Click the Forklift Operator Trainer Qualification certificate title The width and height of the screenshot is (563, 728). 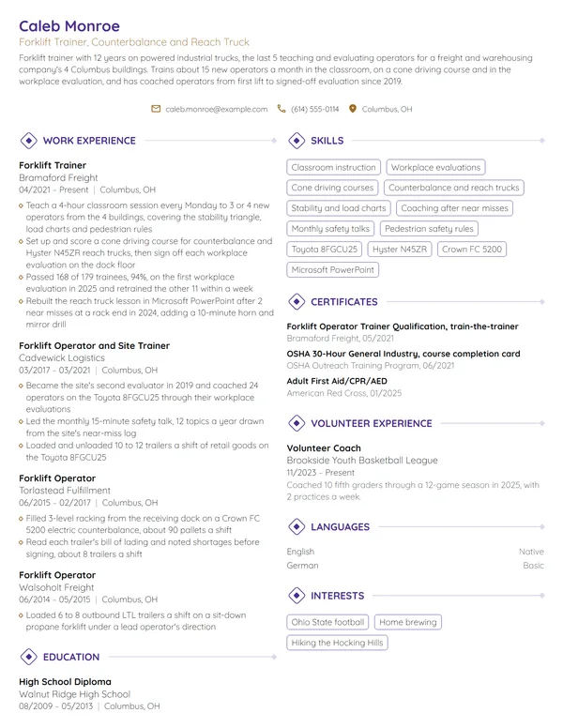(x=403, y=326)
